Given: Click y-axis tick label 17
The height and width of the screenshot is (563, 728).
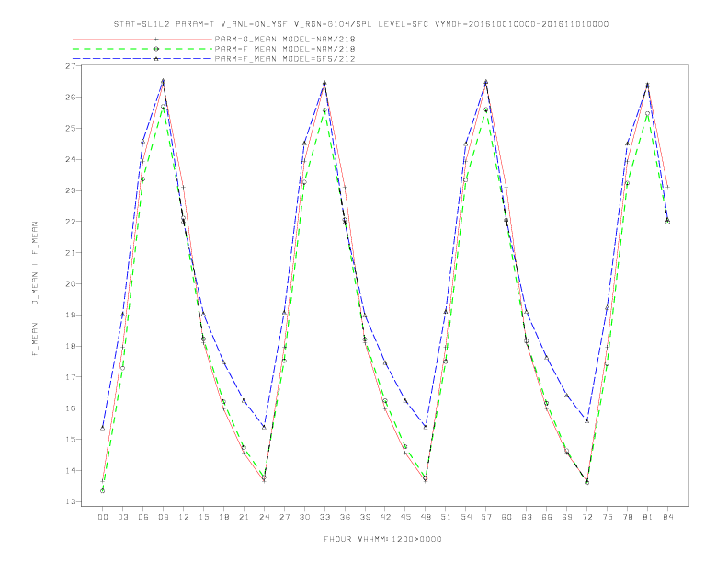Looking at the screenshot, I should click(x=71, y=378).
